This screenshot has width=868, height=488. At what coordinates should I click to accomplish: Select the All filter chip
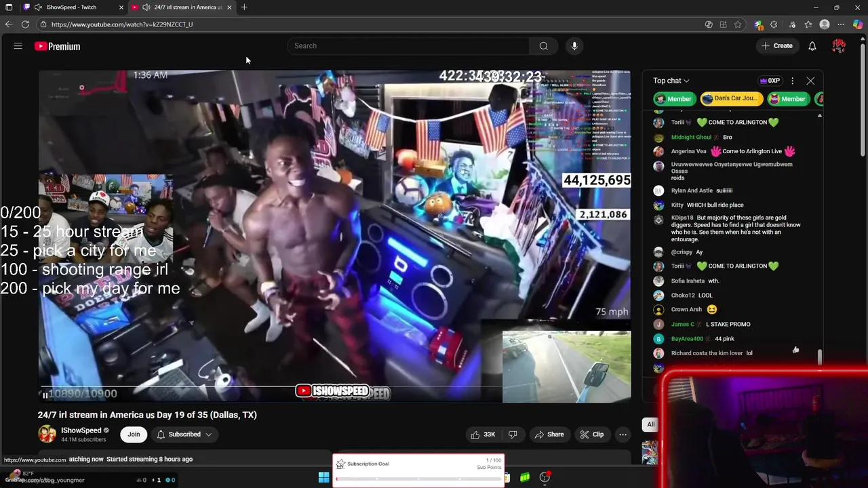point(650,424)
